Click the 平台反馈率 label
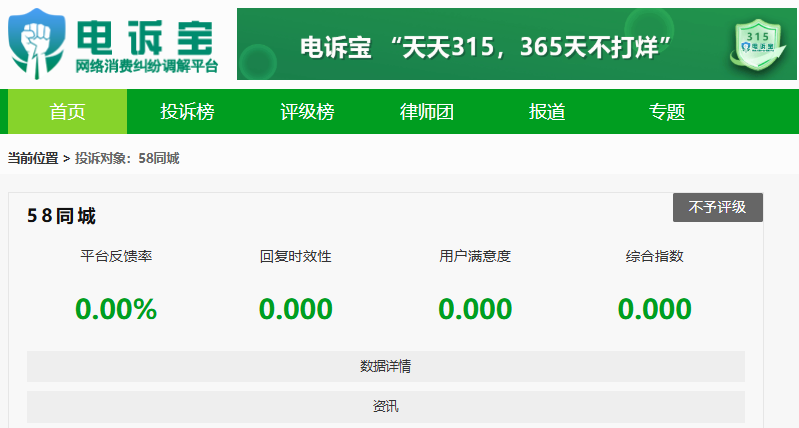Viewport: 799px width, 428px height. tap(116, 256)
